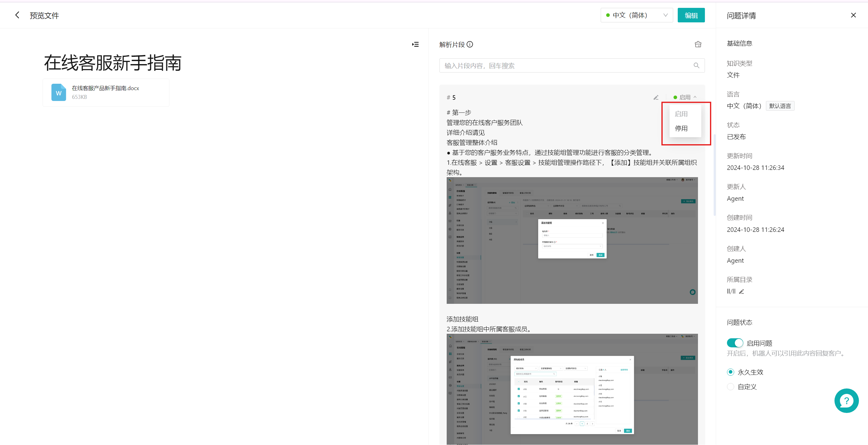Screen dimensions: 868x445
Task: Open the help chat bubble
Action: pyautogui.click(x=846, y=401)
